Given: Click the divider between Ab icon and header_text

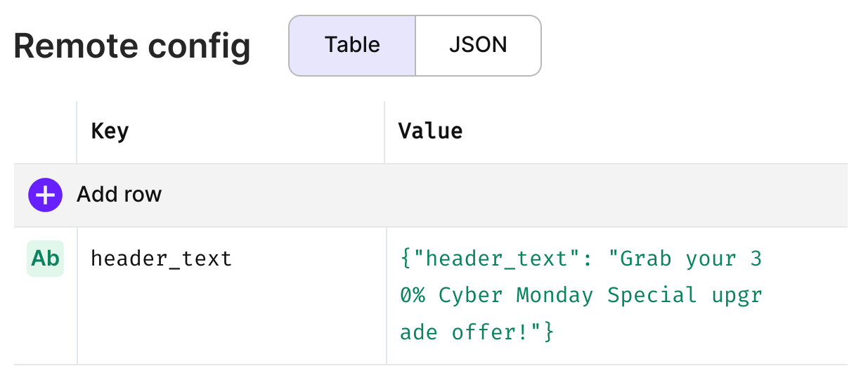Looking at the screenshot, I should click(x=77, y=296).
